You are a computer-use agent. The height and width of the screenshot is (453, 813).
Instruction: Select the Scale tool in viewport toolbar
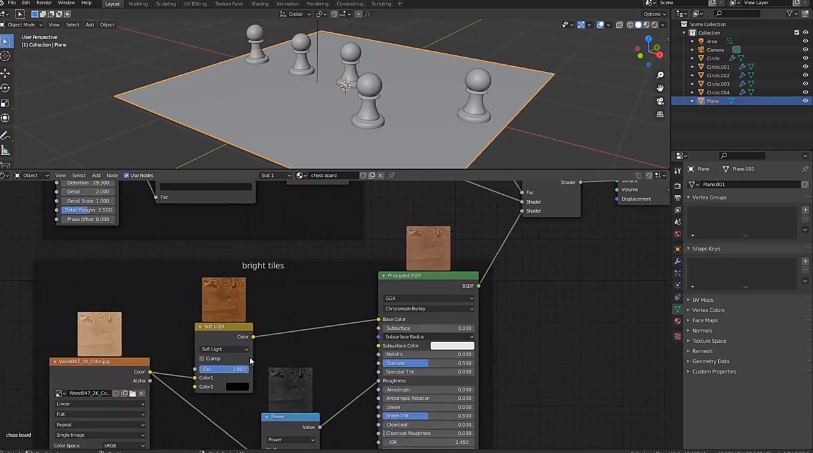(6, 102)
